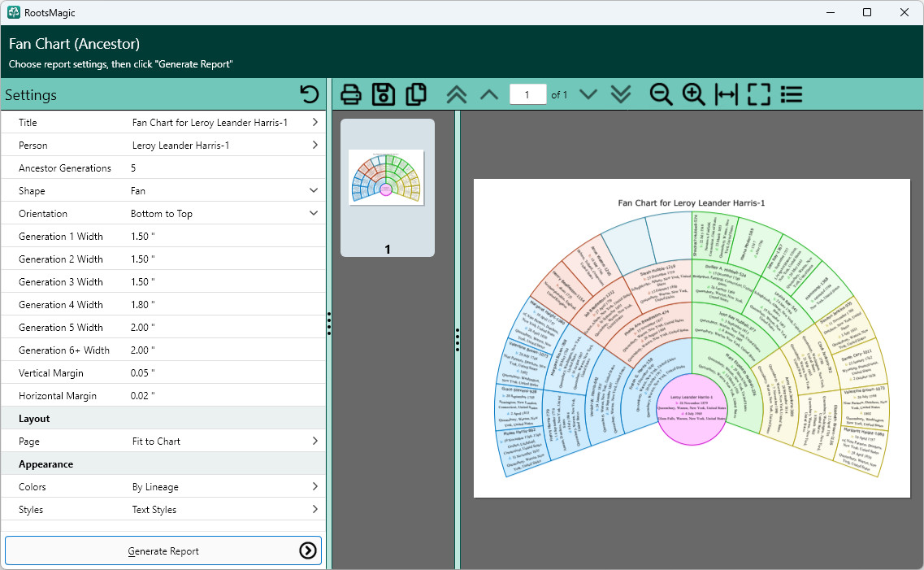Click the settings panel splitter handle
The height and width of the screenshot is (570, 924).
[x=329, y=324]
